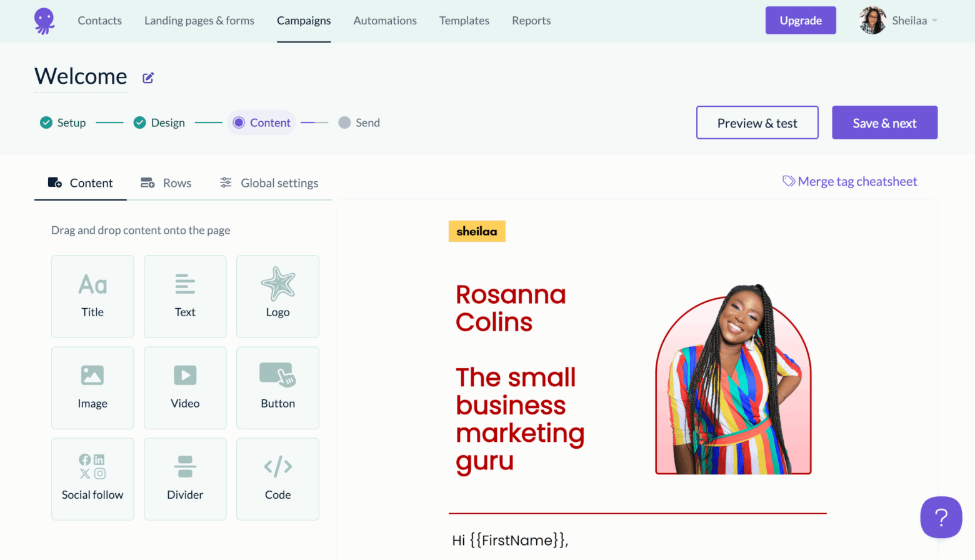Go to the Design step
The height and width of the screenshot is (560, 975).
click(x=159, y=122)
